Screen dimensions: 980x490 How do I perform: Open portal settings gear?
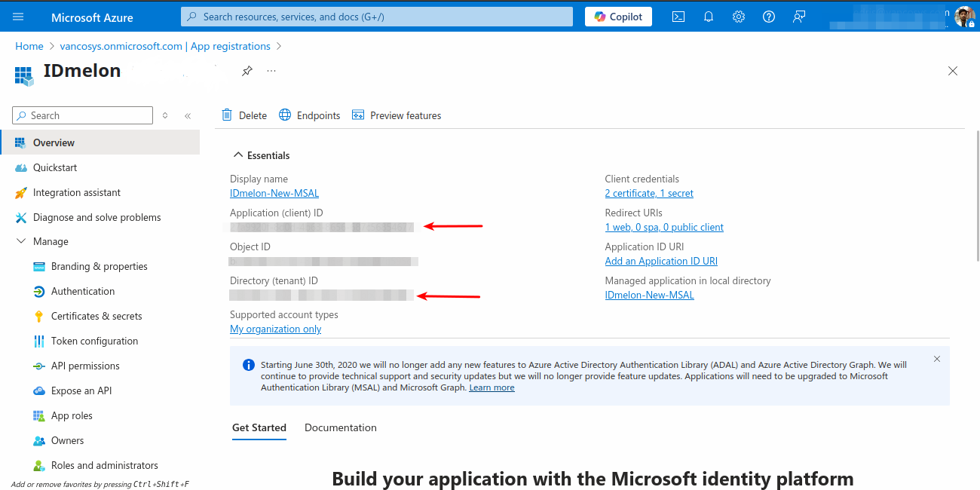[x=739, y=17]
